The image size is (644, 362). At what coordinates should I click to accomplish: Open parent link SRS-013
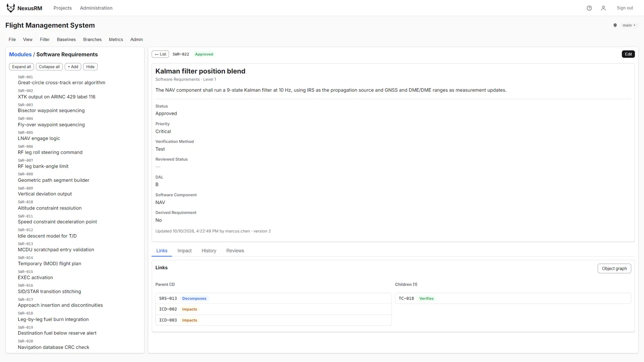click(x=273, y=298)
